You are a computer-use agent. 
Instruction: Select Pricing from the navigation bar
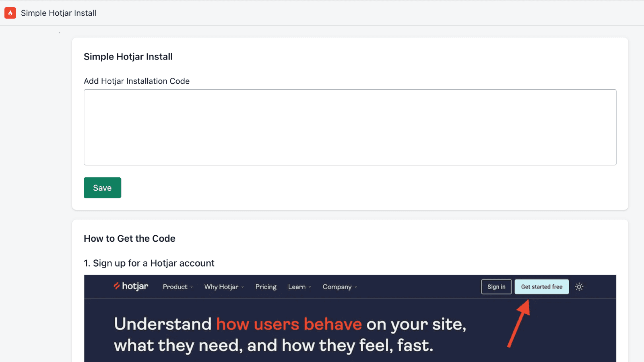point(266,286)
